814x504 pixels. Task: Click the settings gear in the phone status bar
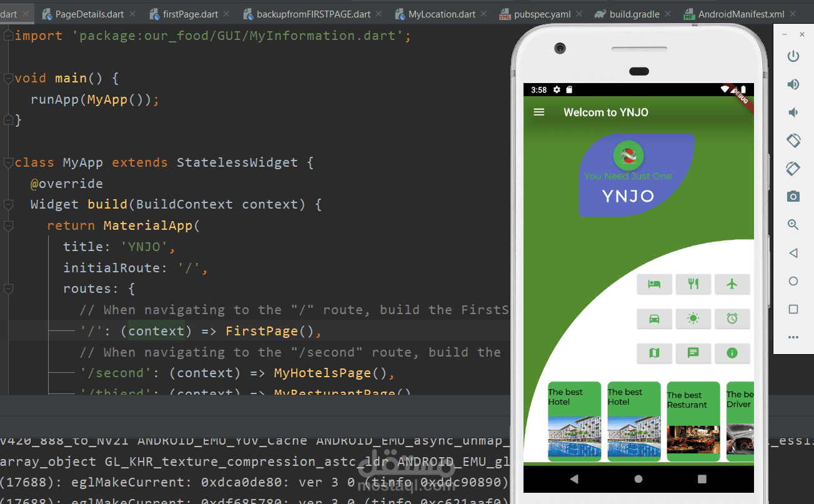click(557, 90)
